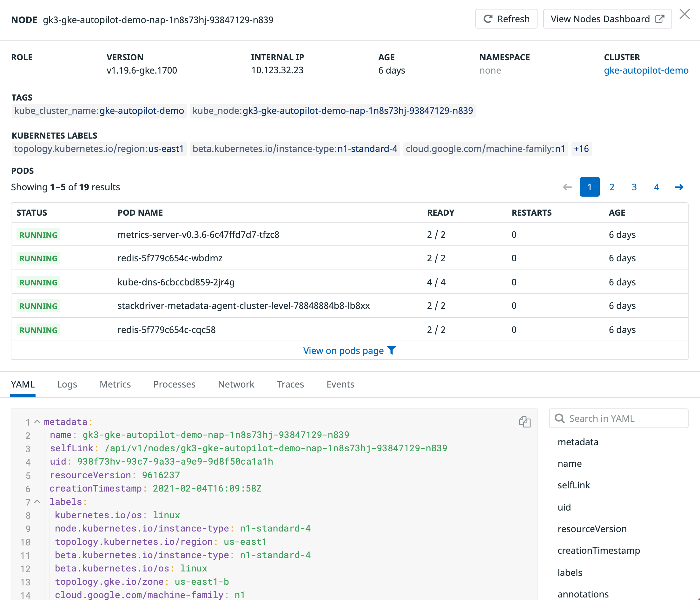This screenshot has width=700, height=600.
Task: Select selfLink in the YAML outline list
Action: [x=574, y=485]
